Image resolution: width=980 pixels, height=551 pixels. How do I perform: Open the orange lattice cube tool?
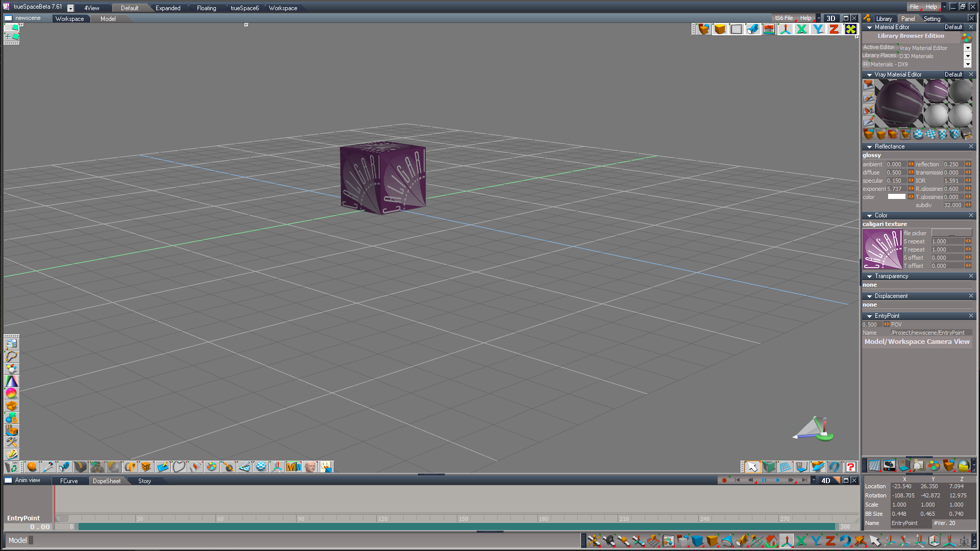point(146,467)
